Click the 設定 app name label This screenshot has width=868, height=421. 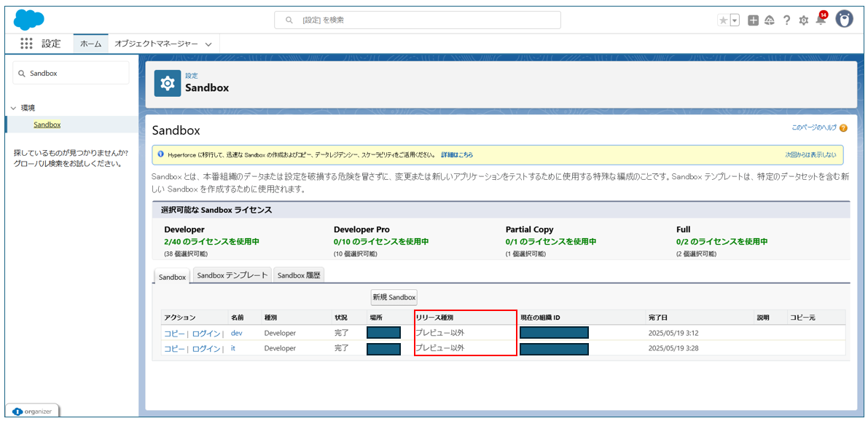click(x=51, y=44)
